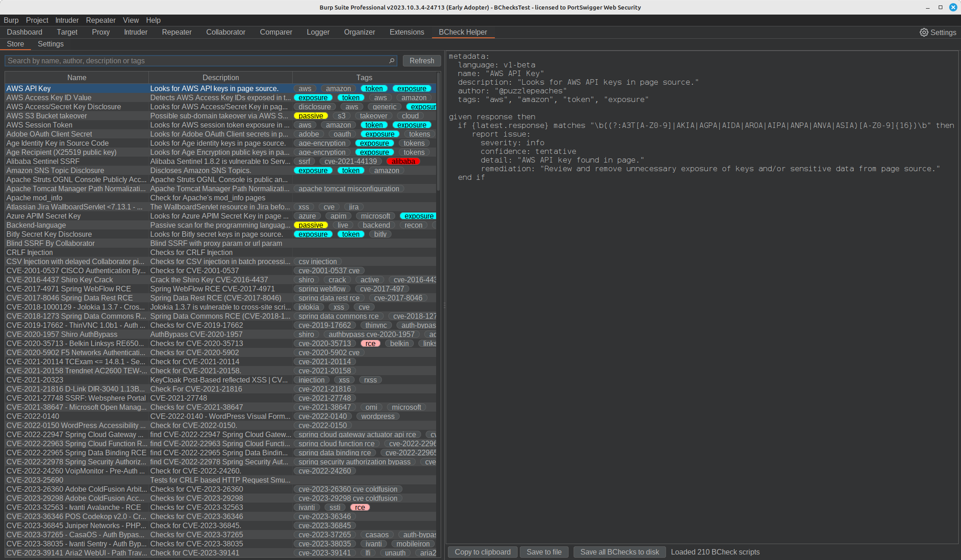
Task: Open the Burp menu
Action: point(11,20)
